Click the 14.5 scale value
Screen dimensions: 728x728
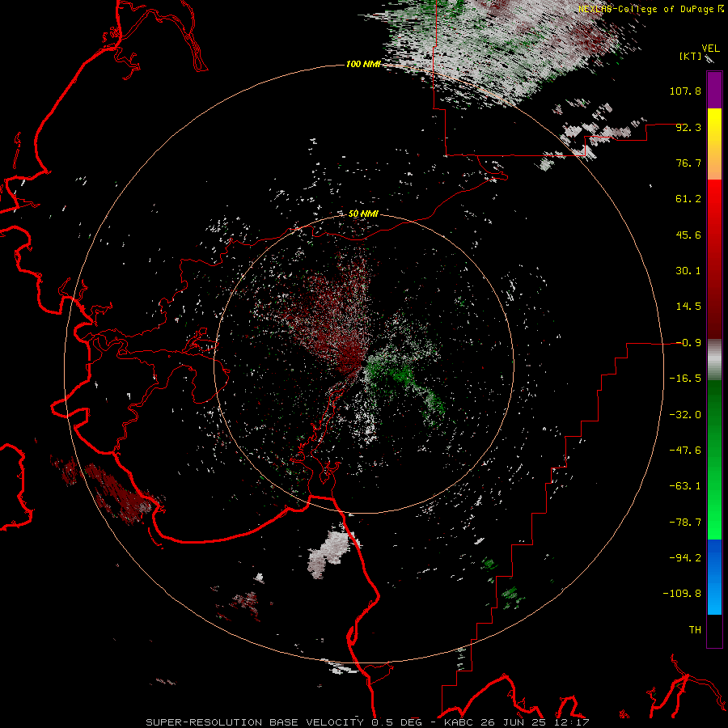pyautogui.click(x=688, y=307)
